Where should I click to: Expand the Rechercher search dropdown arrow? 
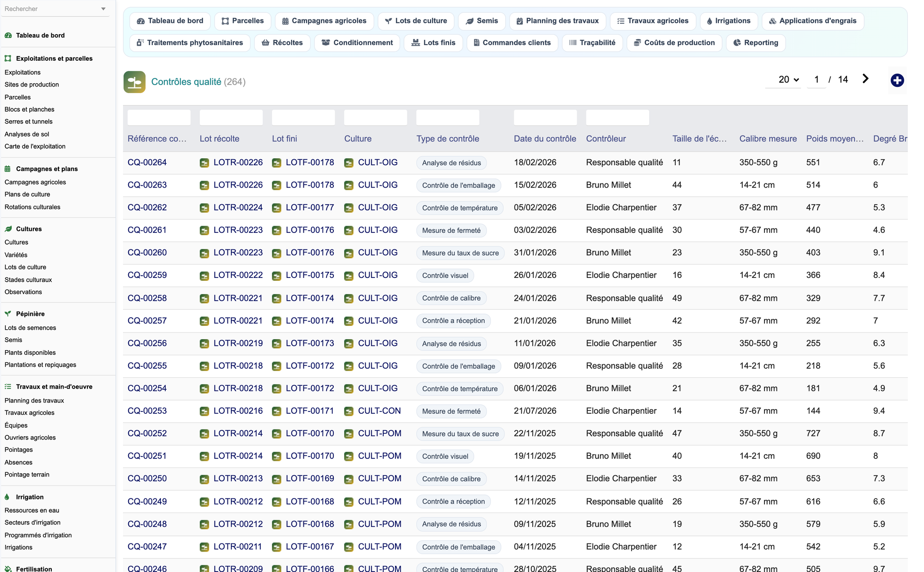coord(104,9)
